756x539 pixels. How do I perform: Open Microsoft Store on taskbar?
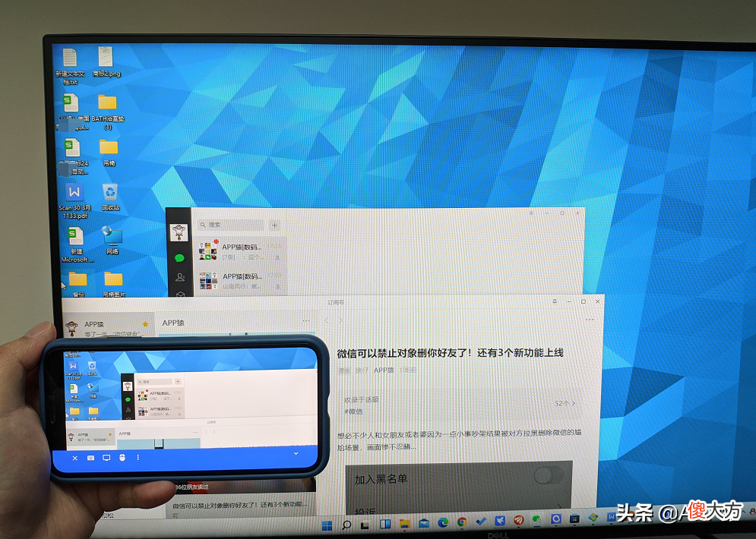[574, 519]
